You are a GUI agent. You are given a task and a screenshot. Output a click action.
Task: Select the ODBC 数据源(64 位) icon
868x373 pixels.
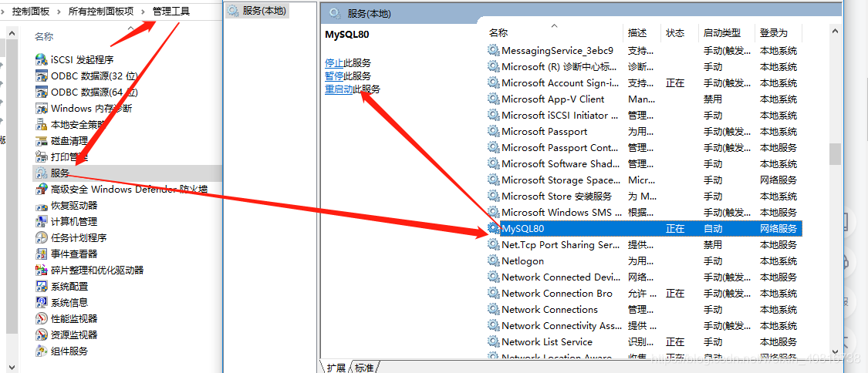click(x=42, y=92)
